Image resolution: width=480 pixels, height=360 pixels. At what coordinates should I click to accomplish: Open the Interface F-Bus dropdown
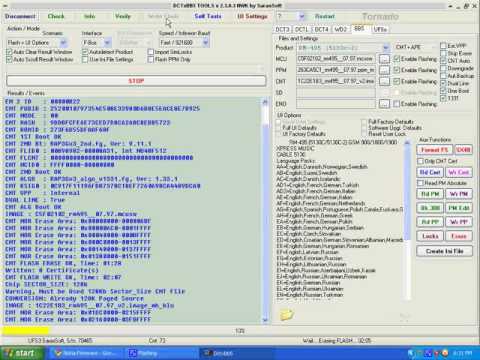[x=96, y=43]
